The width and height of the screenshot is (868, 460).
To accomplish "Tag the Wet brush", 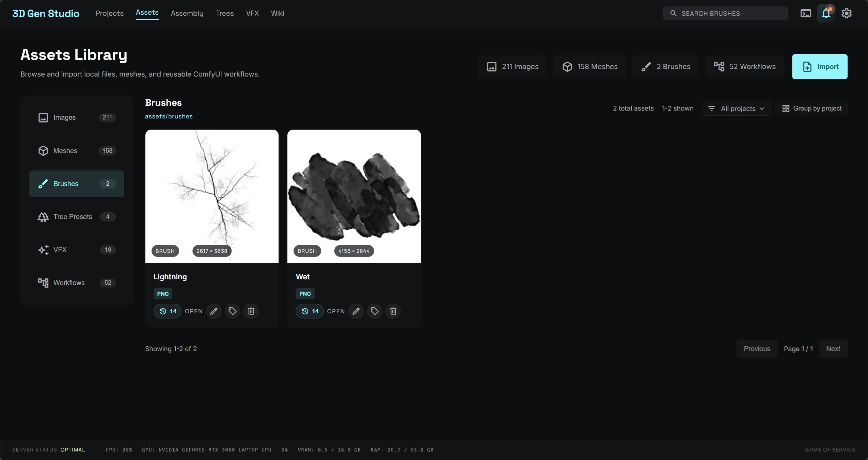I will pyautogui.click(x=375, y=311).
